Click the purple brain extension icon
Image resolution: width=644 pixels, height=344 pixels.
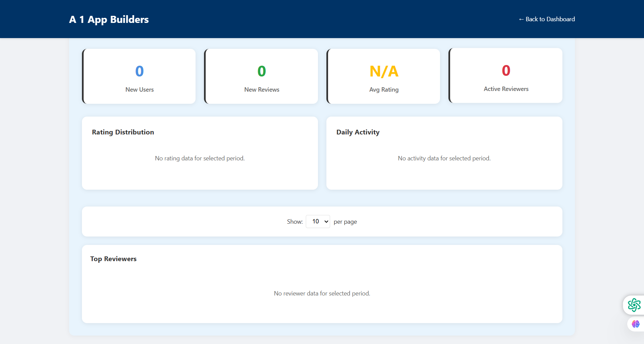coord(636,324)
